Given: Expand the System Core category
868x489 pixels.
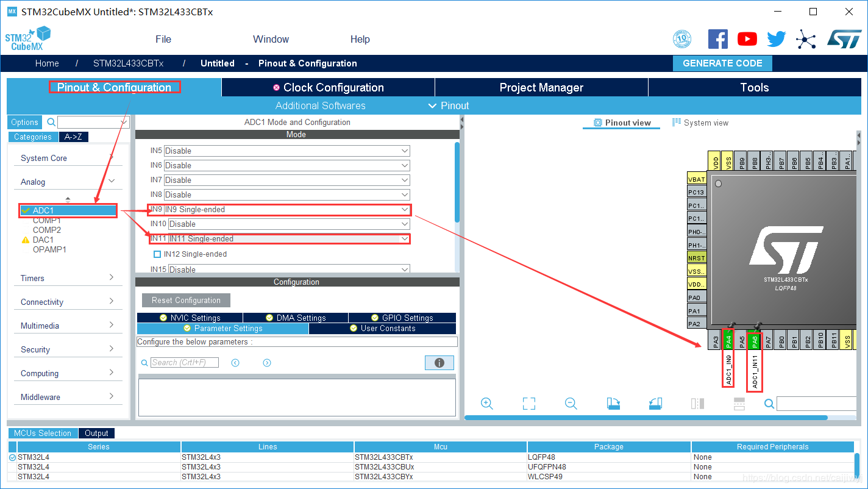Looking at the screenshot, I should tap(68, 158).
